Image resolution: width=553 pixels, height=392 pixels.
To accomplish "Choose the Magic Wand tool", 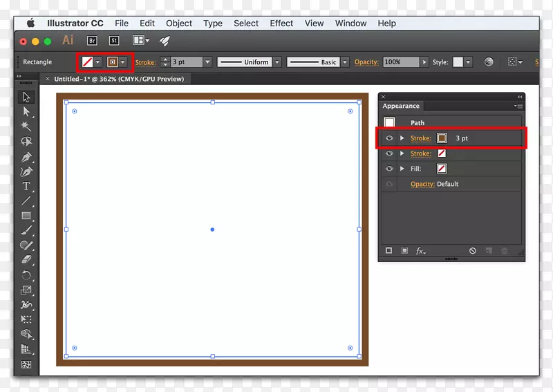I will coord(26,127).
